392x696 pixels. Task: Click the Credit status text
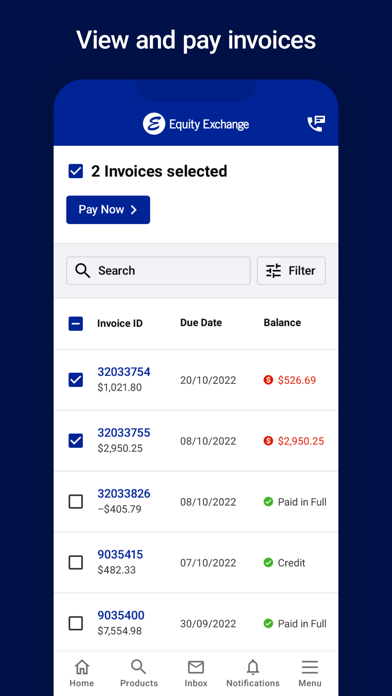tap(292, 563)
